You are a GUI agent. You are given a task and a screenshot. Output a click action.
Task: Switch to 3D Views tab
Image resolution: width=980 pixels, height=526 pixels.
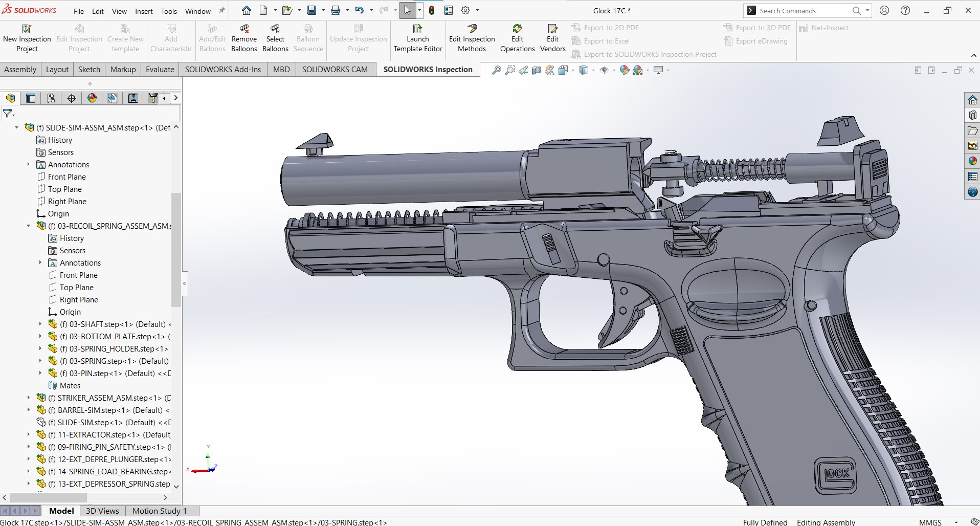click(102, 511)
